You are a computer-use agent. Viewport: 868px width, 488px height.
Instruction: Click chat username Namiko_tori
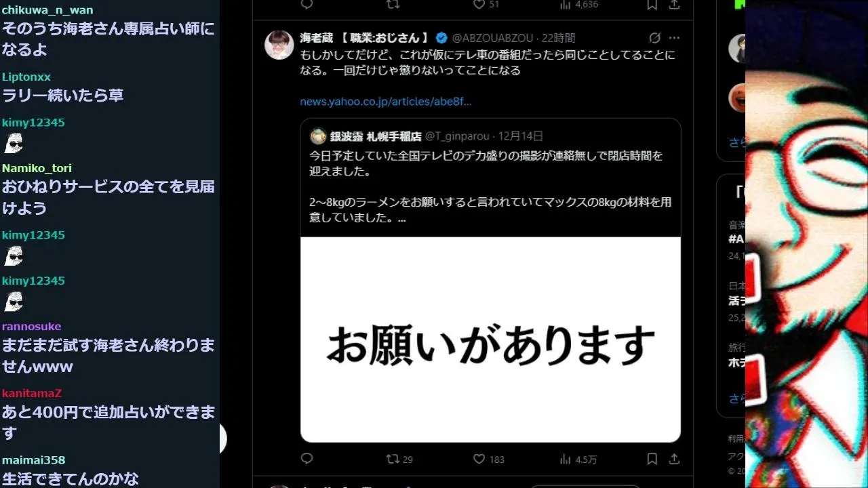[37, 168]
